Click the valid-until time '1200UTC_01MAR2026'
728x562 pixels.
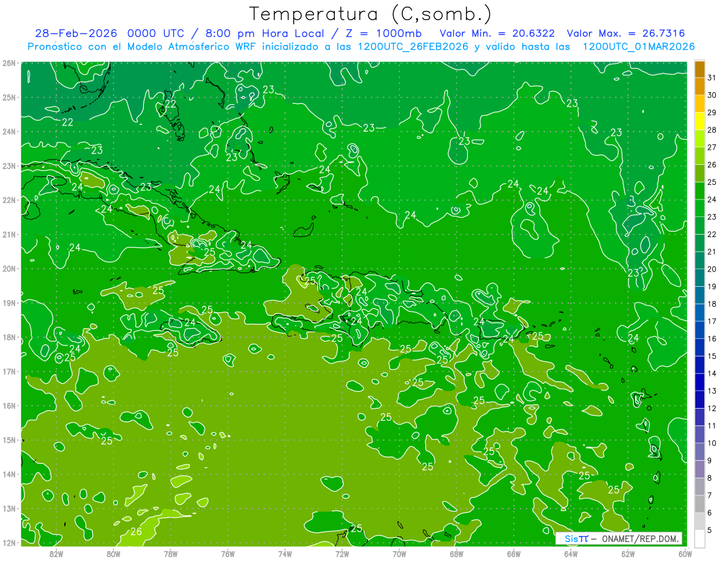[638, 47]
